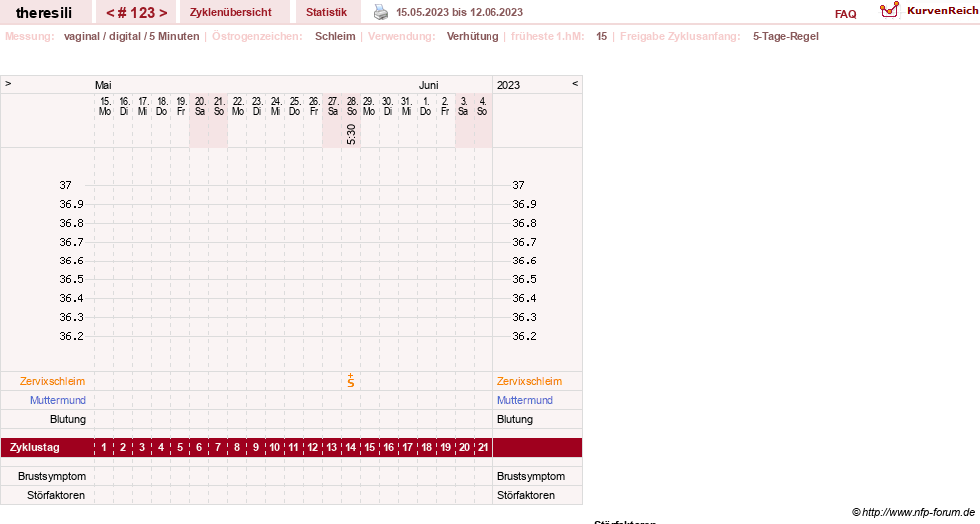
Task: Click left Brustsymptom row label
Action: click(52, 476)
